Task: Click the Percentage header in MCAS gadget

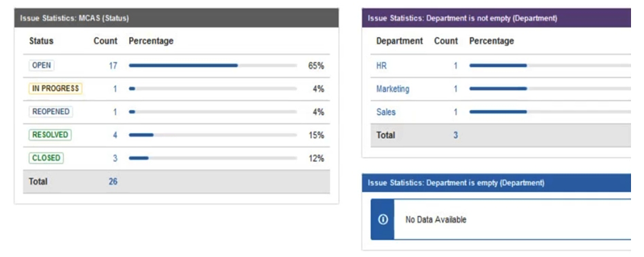Action: pos(151,41)
